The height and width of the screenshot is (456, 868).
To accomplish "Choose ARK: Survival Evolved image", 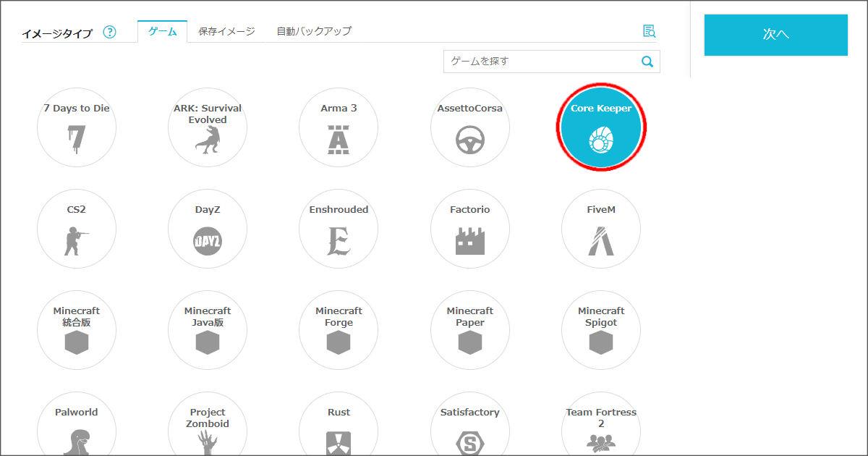I will click(208, 127).
